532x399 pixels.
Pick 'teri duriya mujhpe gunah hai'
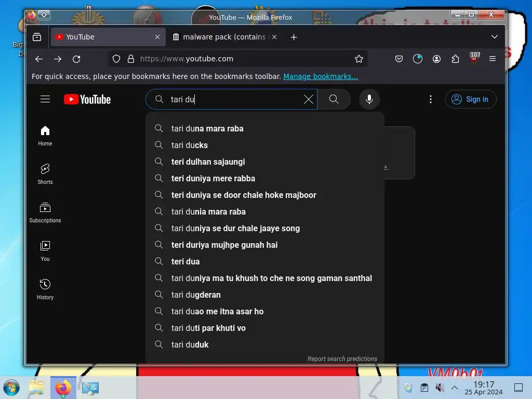pos(264,245)
